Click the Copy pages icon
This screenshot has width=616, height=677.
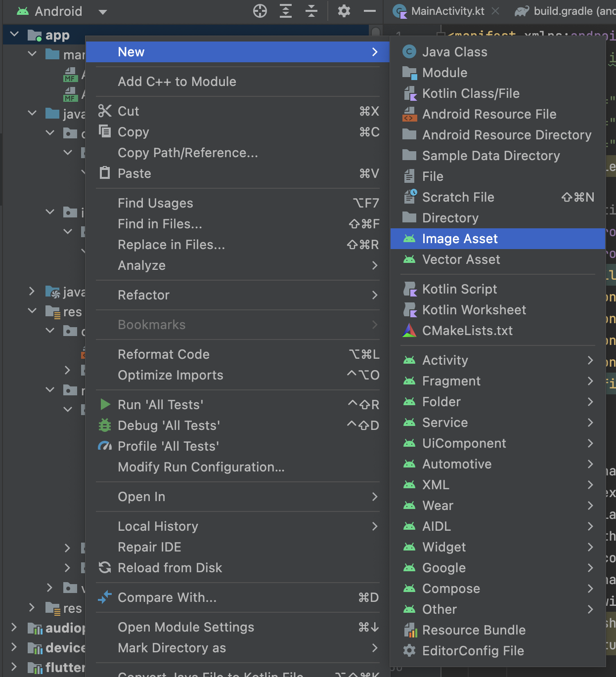[x=105, y=131]
